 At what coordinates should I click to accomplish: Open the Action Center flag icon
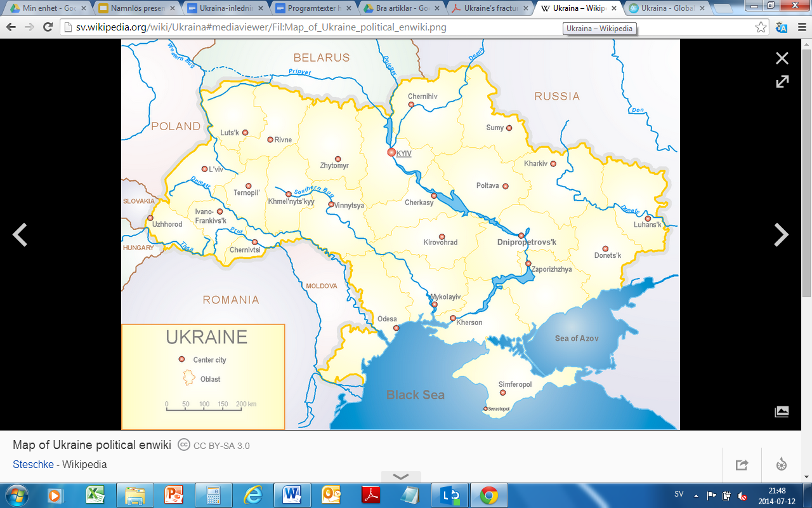coord(711,495)
